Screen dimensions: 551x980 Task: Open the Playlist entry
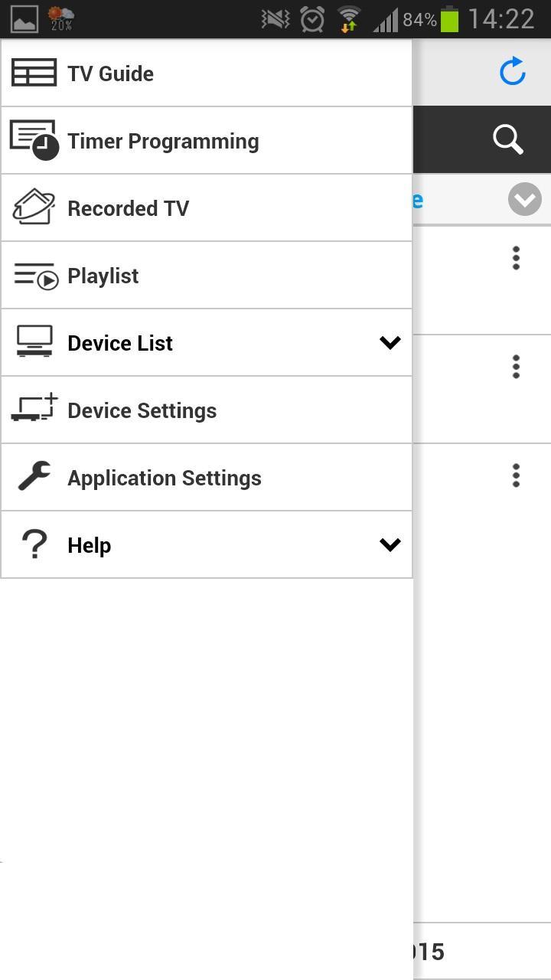[x=103, y=276]
